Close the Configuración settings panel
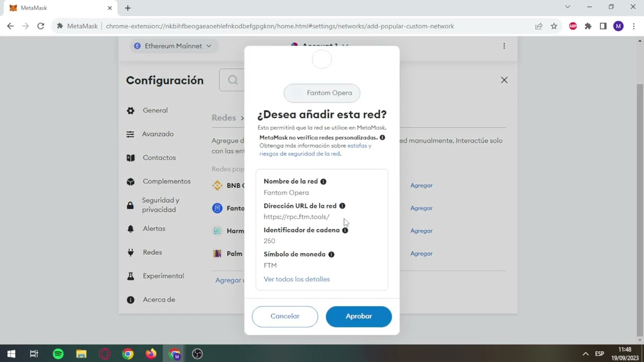The height and width of the screenshot is (362, 644). click(x=504, y=80)
